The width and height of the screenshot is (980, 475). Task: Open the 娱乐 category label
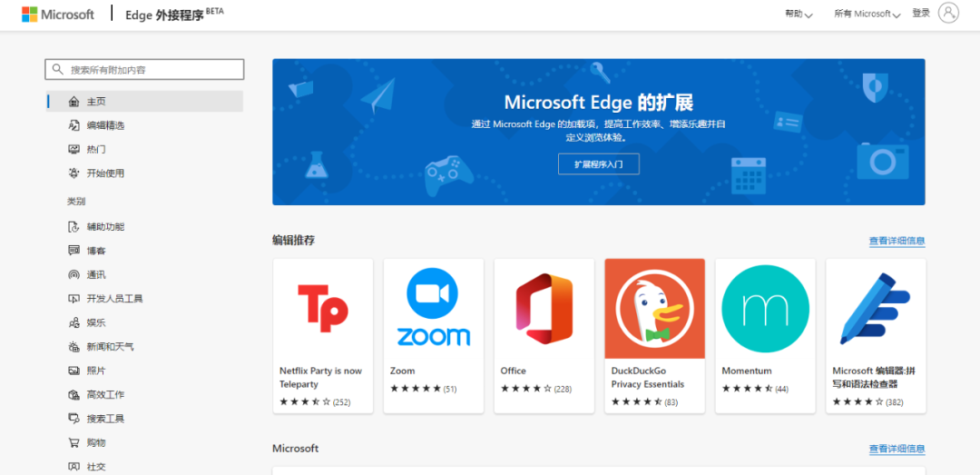(96, 323)
